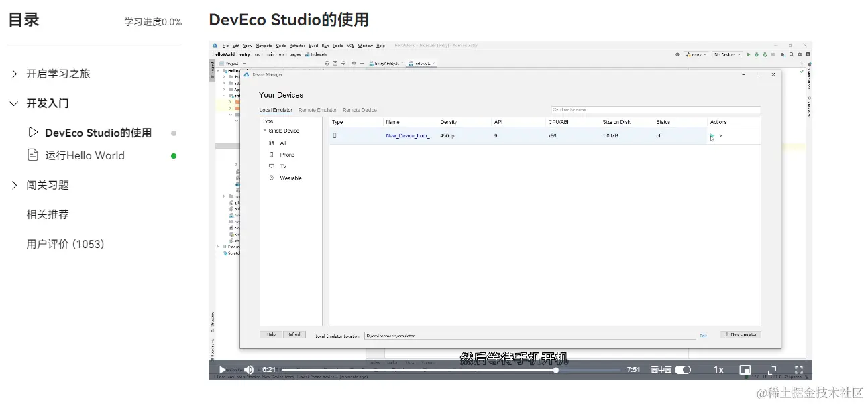Mute the video volume speaker icon
868x404 pixels.
pyautogui.click(x=249, y=370)
